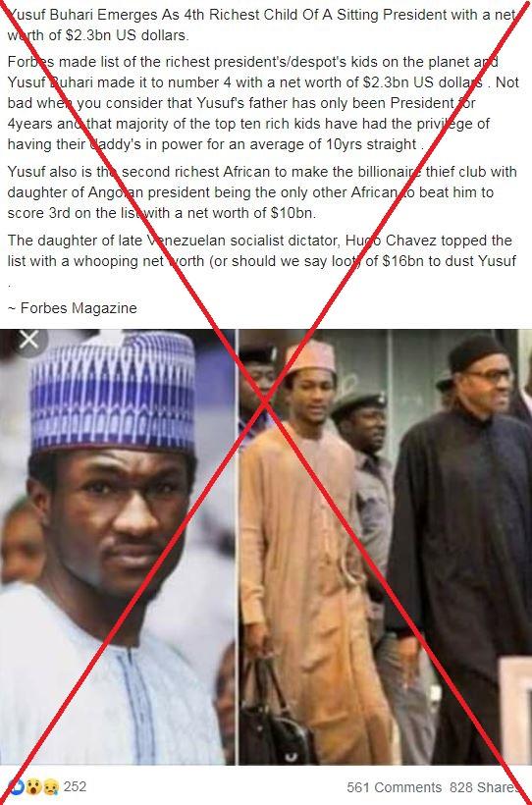Screen dimensions: 532x805
Task: Click the Wow reaction emoji icon
Action: (x=32, y=786)
